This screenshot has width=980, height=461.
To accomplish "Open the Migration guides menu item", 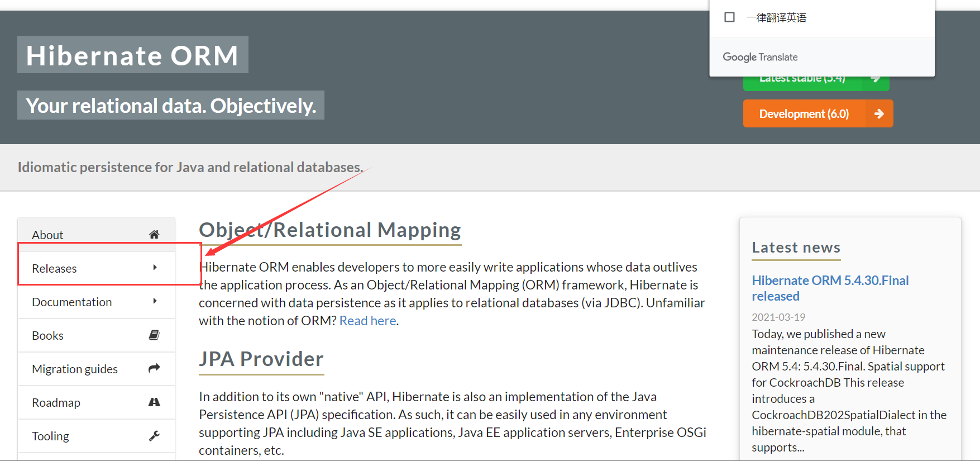I will coord(97,369).
